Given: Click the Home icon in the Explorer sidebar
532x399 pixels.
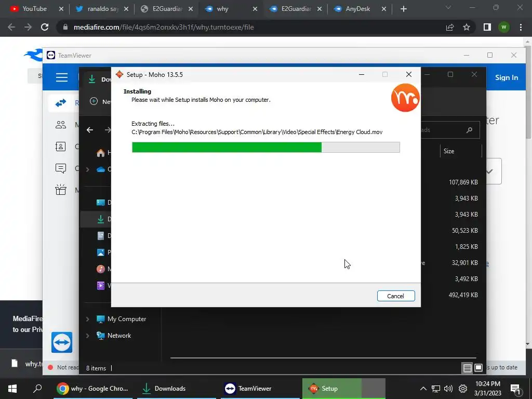Looking at the screenshot, I should pyautogui.click(x=101, y=153).
